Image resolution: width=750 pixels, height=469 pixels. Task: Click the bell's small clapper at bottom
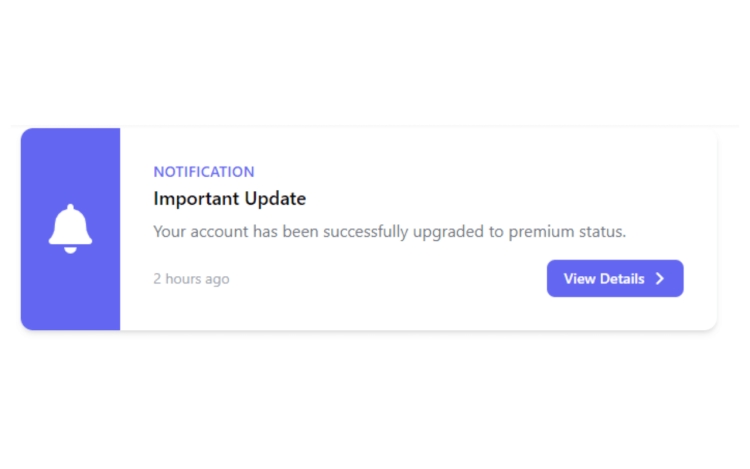(70, 251)
